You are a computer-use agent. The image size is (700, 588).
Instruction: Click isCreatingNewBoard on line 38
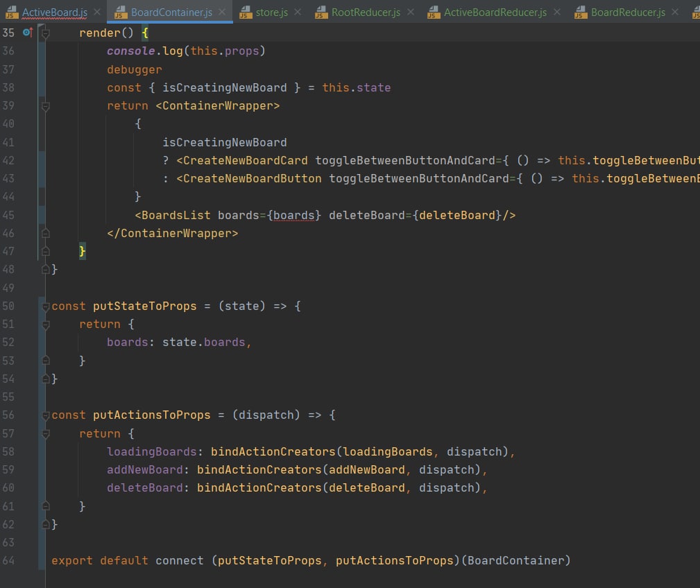coord(225,88)
